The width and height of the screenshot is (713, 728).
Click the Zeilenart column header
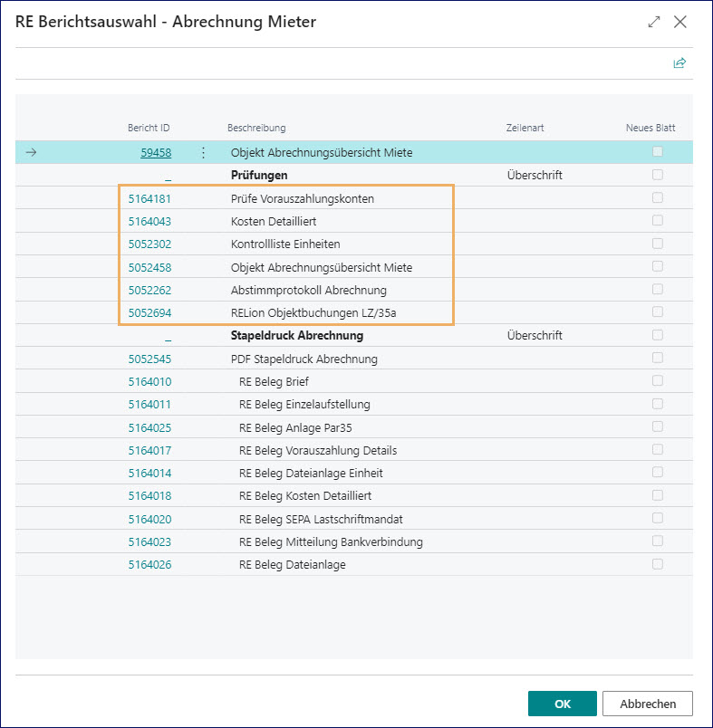click(x=525, y=128)
